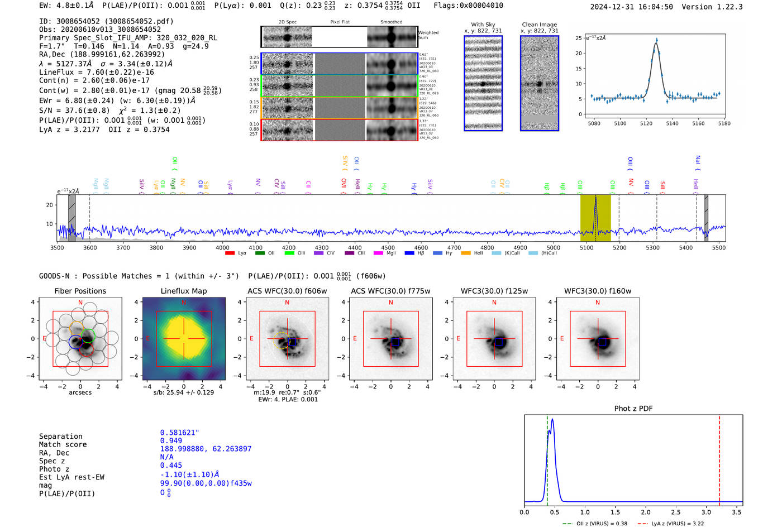
Task: Click the Version 1.22.3 text
Action: point(712,7)
